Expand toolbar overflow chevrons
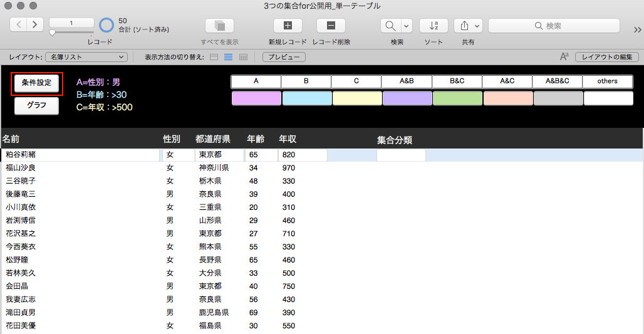The width and height of the screenshot is (644, 334). (638, 29)
